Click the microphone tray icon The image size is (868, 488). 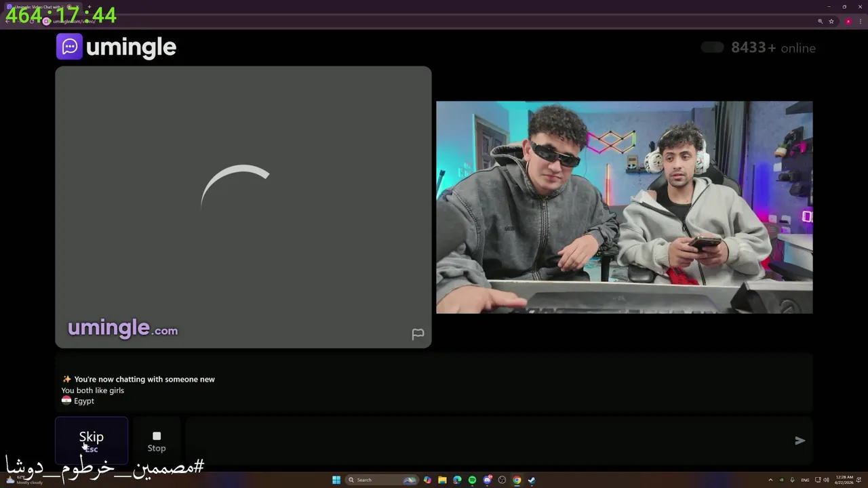[792, 480]
